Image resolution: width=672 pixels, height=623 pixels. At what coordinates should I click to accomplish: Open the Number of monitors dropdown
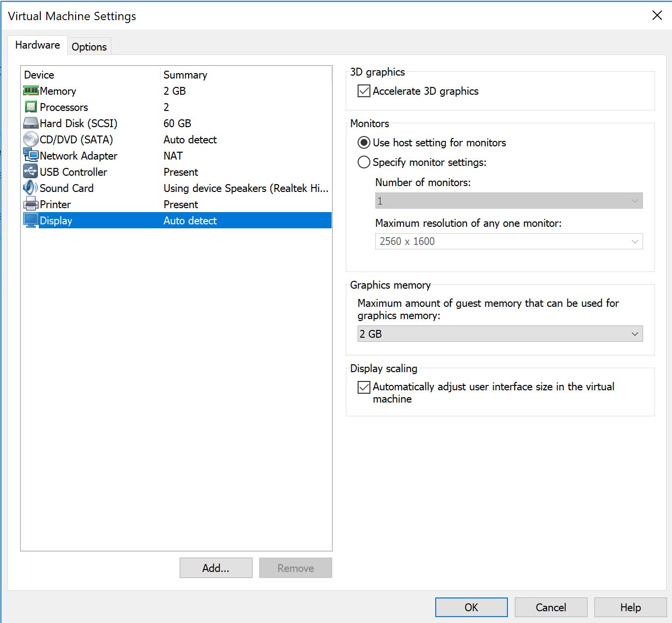tap(508, 201)
